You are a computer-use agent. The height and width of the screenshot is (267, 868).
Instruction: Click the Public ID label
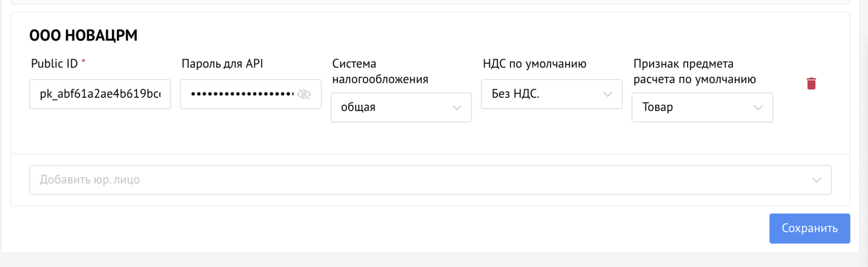coord(54,64)
